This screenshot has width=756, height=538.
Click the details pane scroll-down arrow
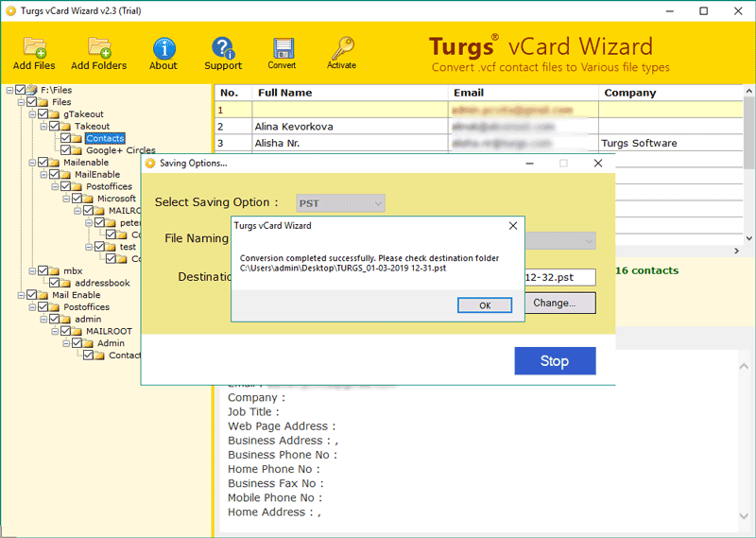pos(744,516)
